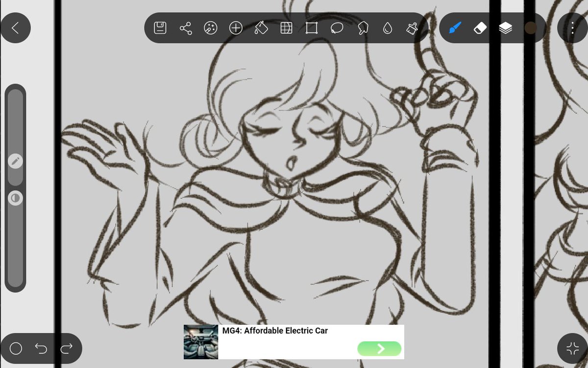
Task: Toggle fullscreen with the collapse-arrows icon
Action: [572, 348]
